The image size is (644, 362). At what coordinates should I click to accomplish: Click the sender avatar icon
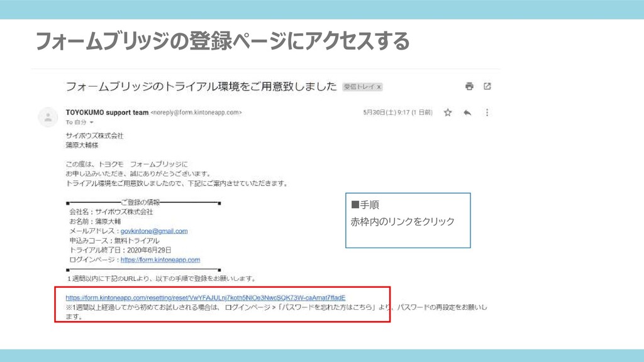48,118
